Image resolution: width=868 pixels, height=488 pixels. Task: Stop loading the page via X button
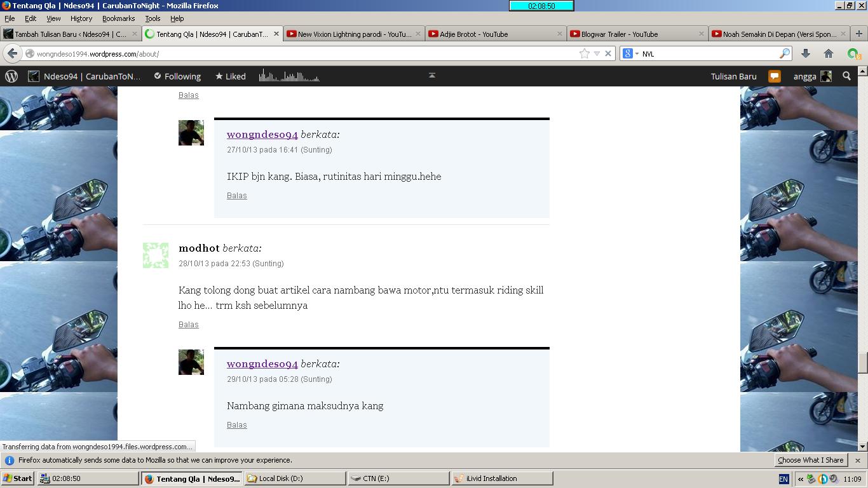point(608,54)
